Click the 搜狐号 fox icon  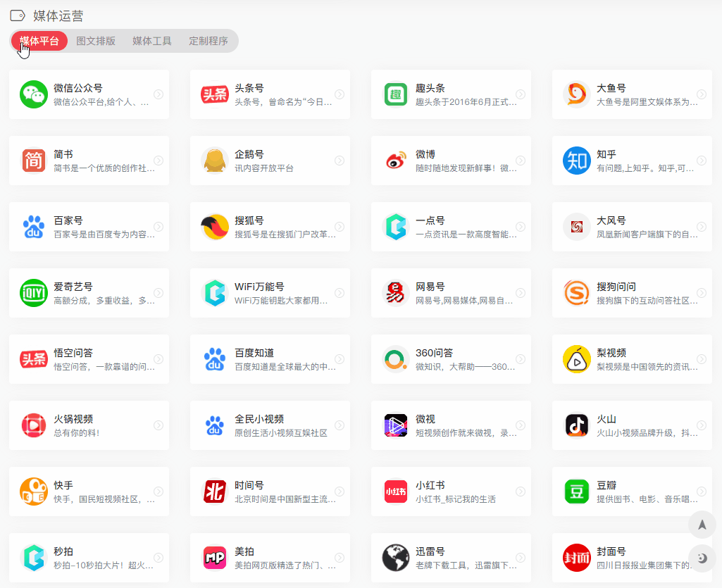coord(215,227)
